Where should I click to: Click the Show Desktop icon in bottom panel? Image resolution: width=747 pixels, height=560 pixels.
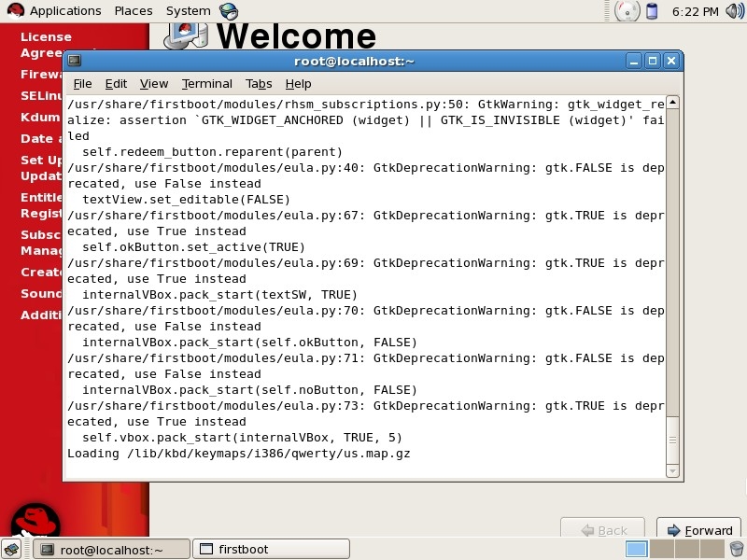point(11,549)
